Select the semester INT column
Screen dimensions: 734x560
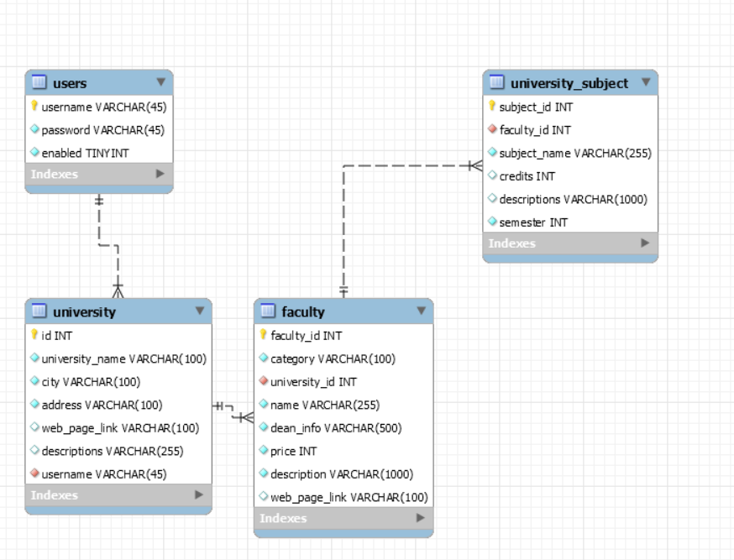click(x=533, y=222)
